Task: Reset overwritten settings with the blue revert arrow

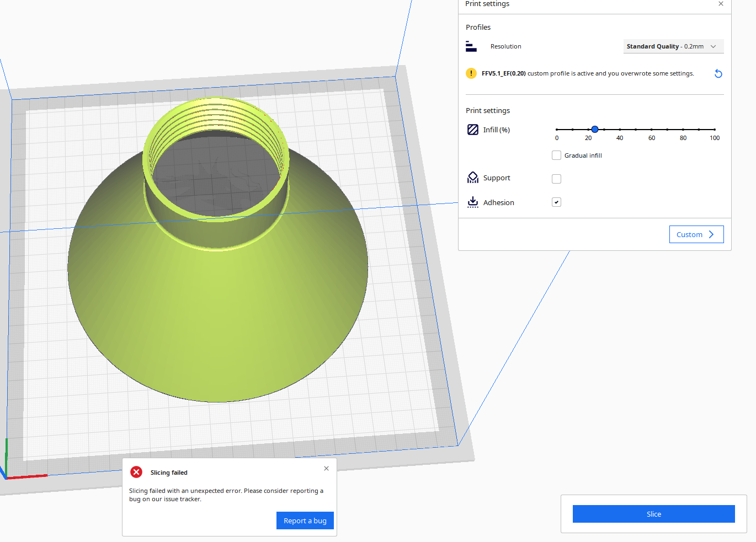Action: point(718,73)
